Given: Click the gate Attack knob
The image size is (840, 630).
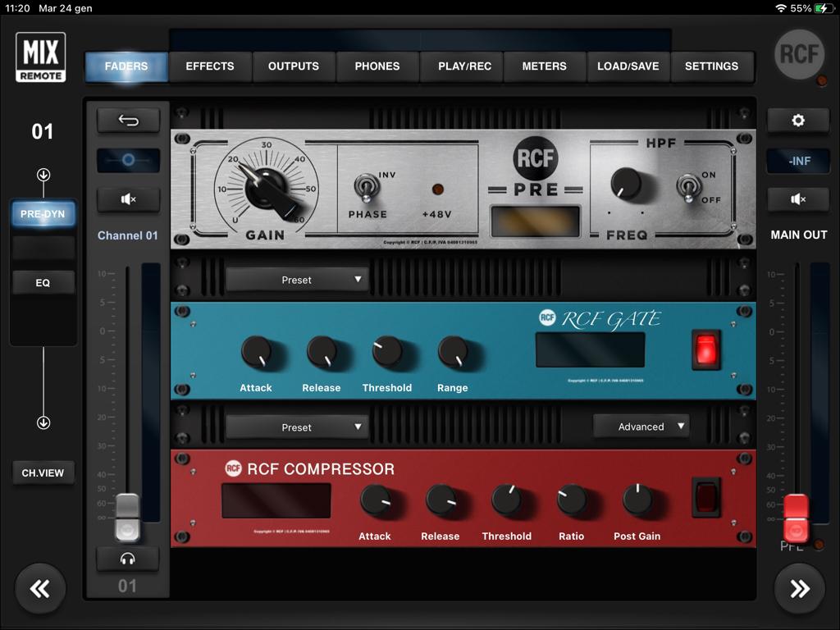Looking at the screenshot, I should 257,353.
